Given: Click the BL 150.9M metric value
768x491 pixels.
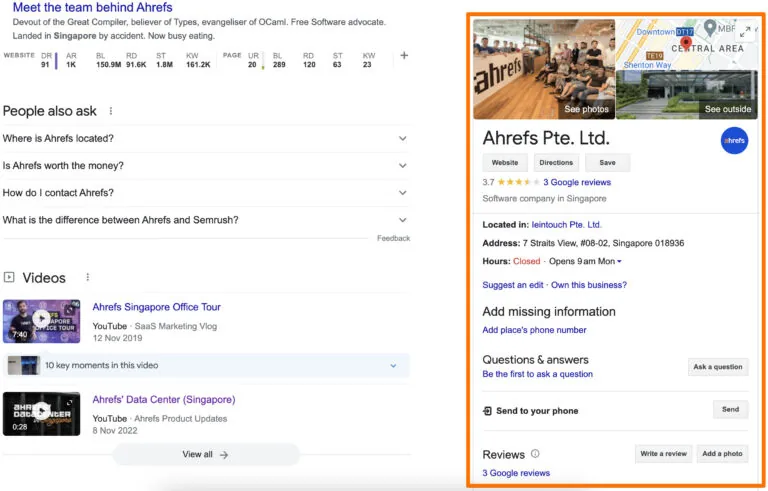Looking at the screenshot, I should click(109, 65).
